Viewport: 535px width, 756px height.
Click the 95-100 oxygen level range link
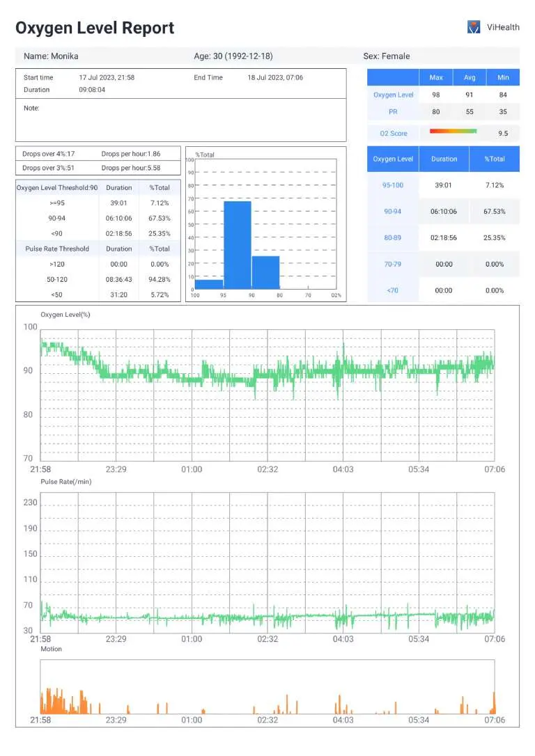coord(393,185)
